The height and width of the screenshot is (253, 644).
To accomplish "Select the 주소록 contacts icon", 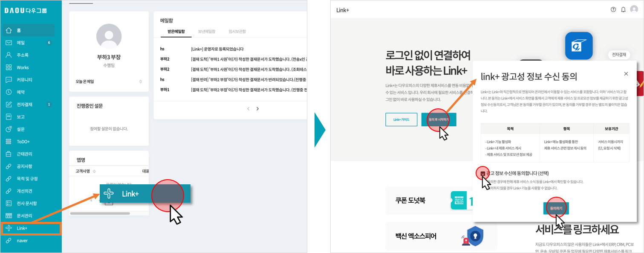I will coord(9,55).
